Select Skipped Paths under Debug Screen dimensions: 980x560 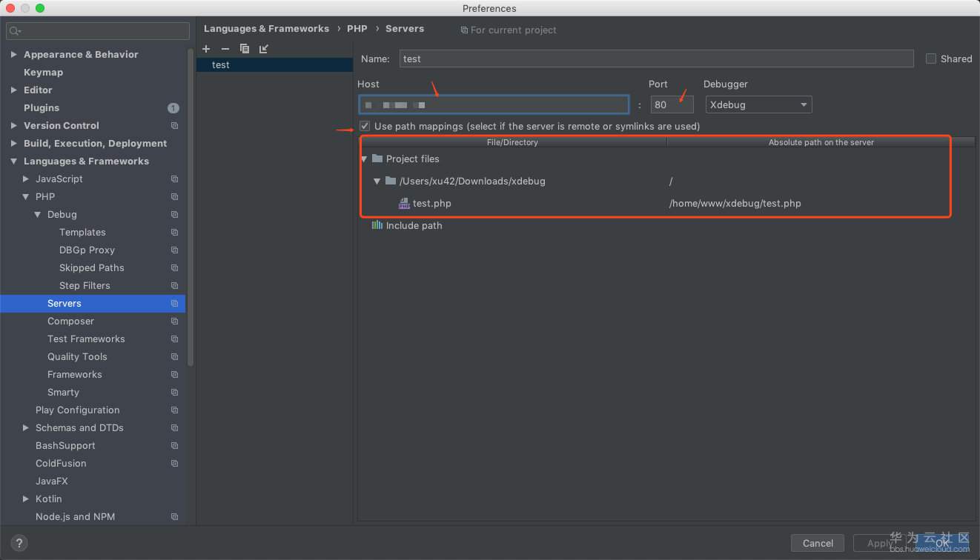tap(93, 268)
